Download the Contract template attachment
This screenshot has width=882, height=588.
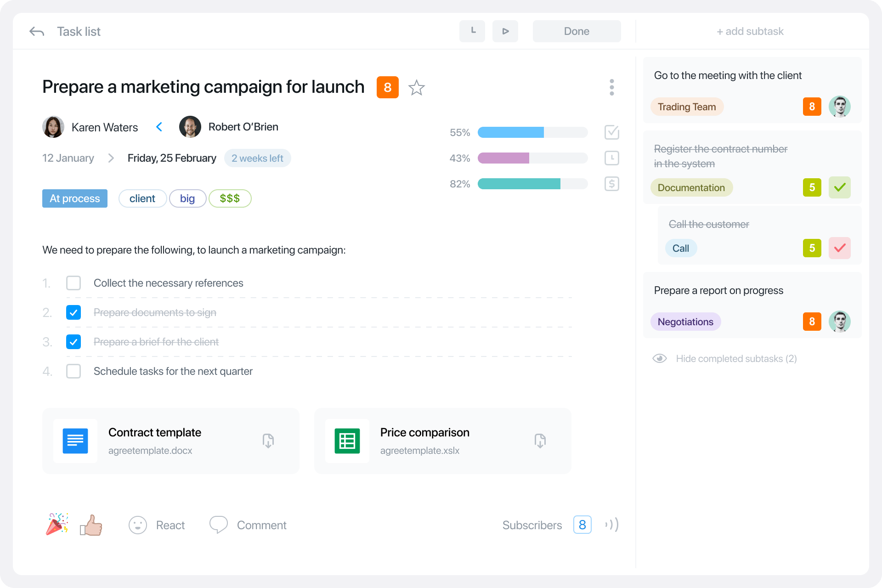pyautogui.click(x=269, y=441)
